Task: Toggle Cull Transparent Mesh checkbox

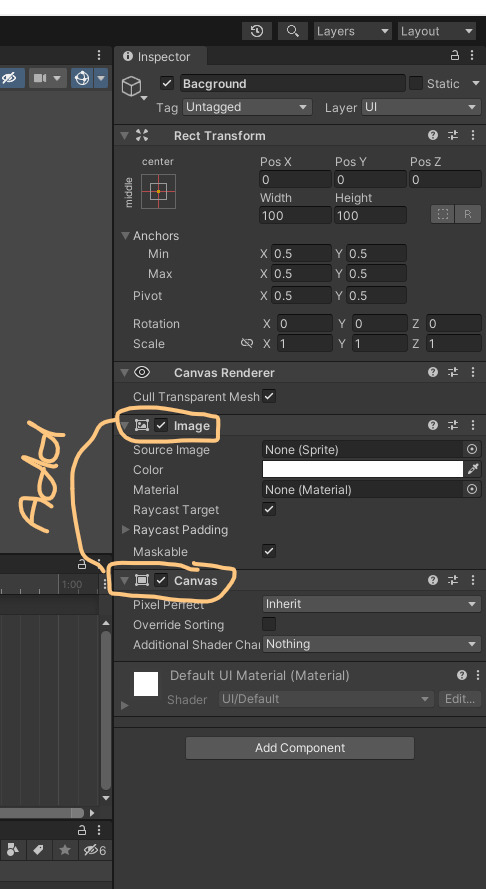Action: [269, 396]
